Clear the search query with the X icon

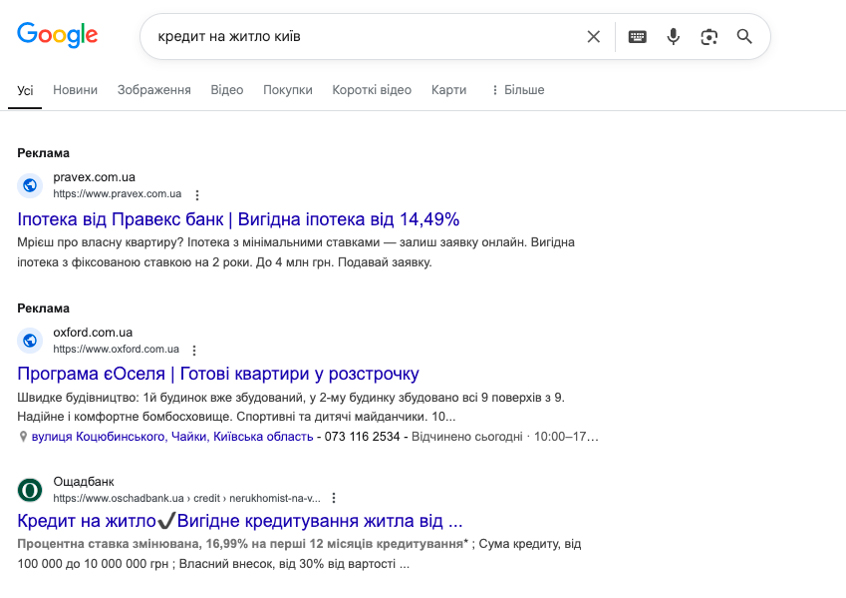click(x=593, y=37)
